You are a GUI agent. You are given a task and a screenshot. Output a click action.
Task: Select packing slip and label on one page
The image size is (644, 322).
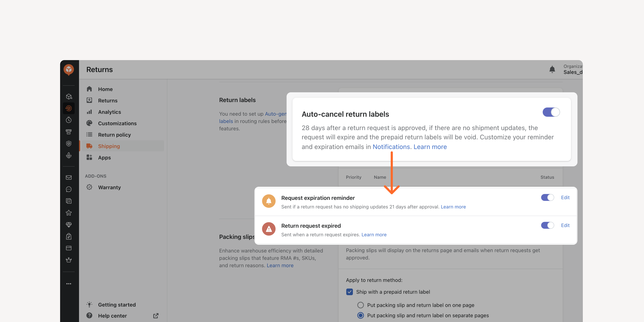coord(360,305)
